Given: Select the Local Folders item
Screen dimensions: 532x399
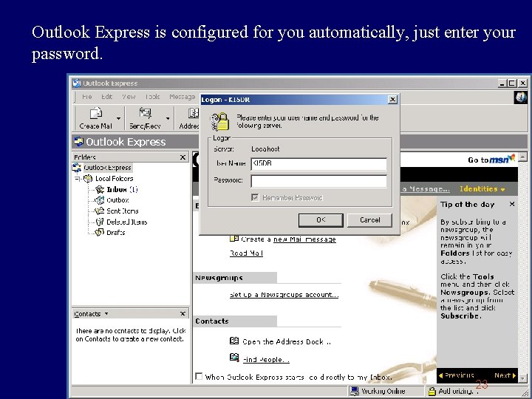Looking at the screenshot, I should [x=114, y=179].
